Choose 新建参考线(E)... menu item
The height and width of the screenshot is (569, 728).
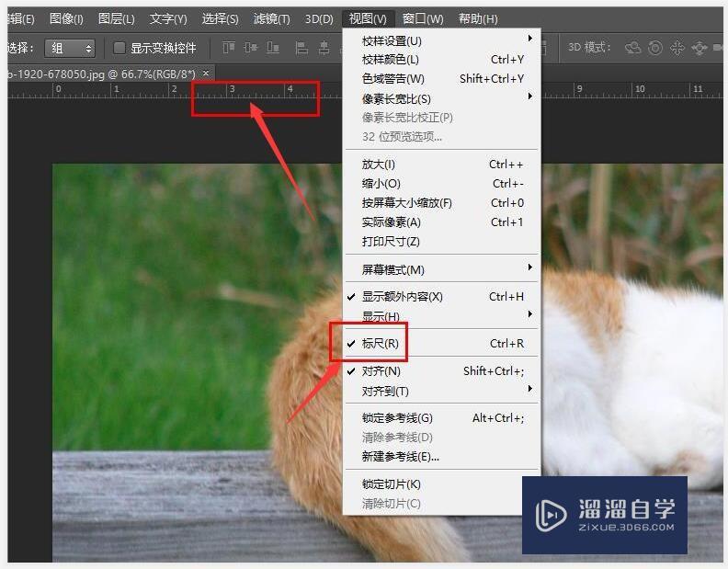[x=441, y=457]
